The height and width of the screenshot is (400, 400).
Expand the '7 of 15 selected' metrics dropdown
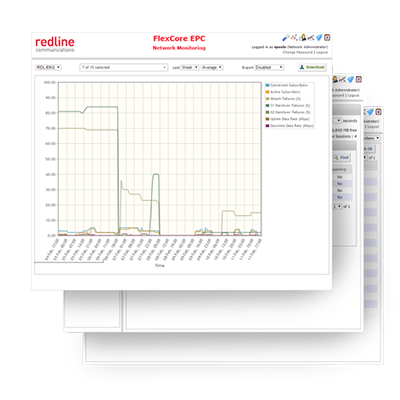[123, 67]
